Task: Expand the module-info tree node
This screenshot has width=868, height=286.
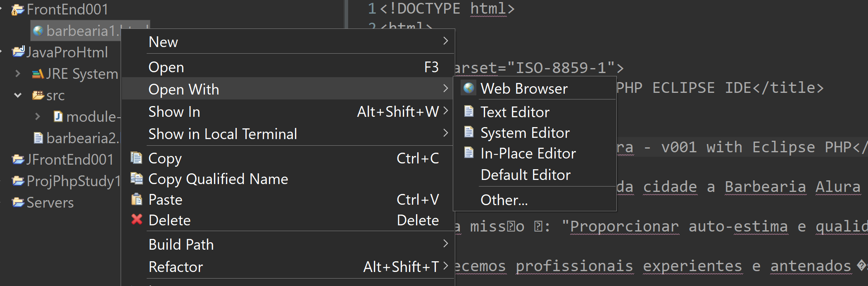Action: pyautogui.click(x=38, y=117)
